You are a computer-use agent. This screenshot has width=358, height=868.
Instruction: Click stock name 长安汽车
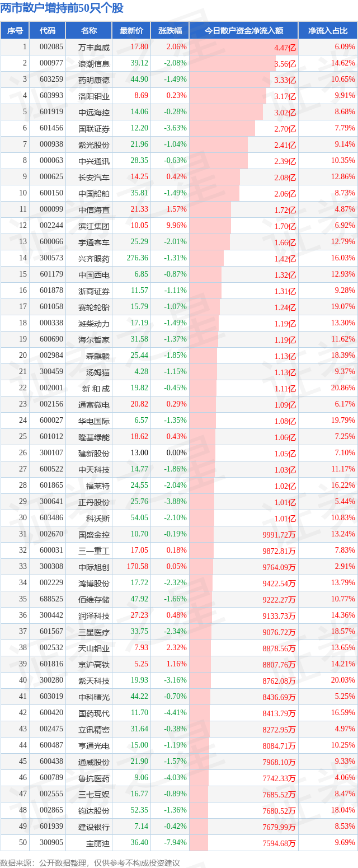point(94,177)
